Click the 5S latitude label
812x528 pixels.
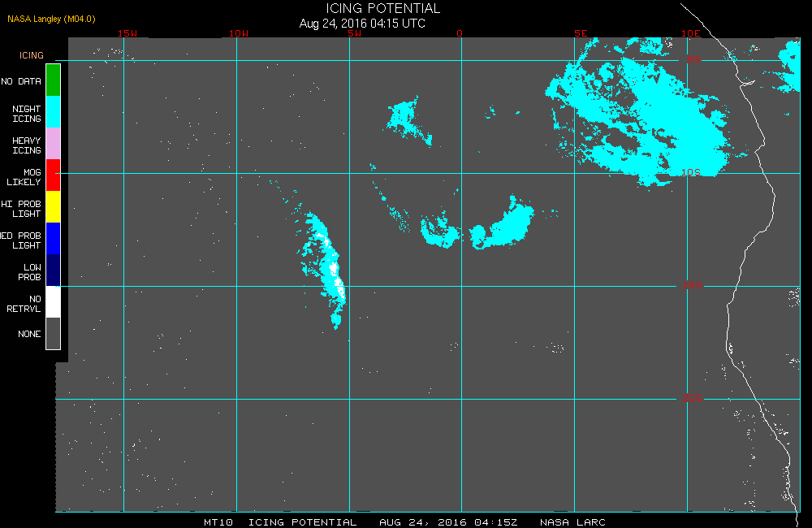point(694,59)
